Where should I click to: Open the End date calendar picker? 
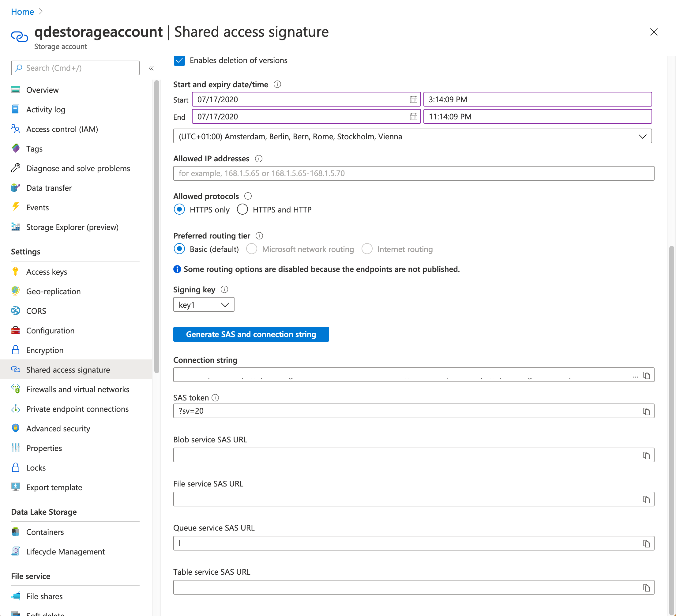tap(413, 117)
